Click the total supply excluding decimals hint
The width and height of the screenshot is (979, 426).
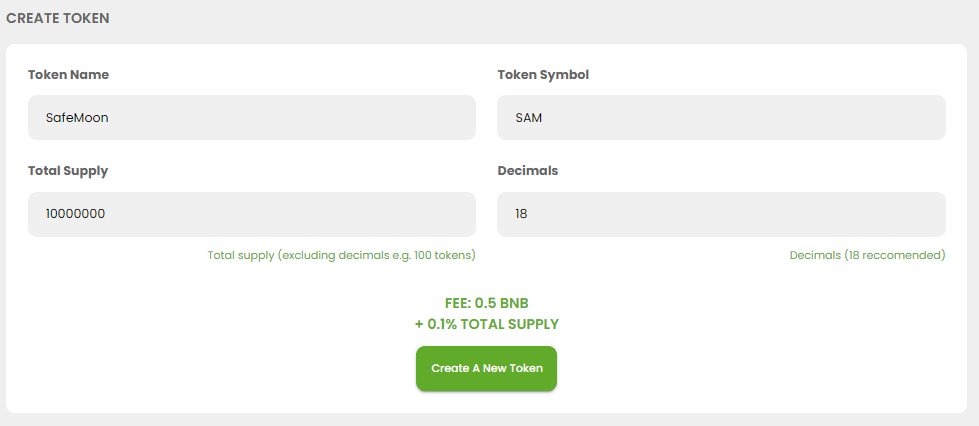(x=342, y=255)
